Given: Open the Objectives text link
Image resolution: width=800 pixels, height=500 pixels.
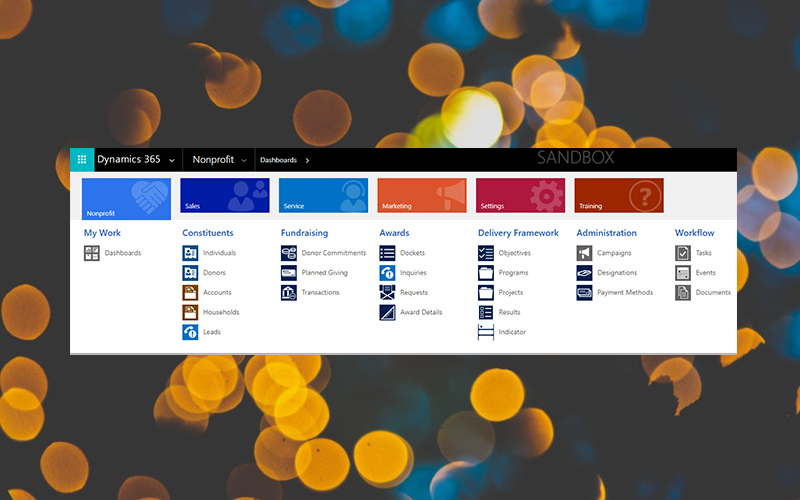Looking at the screenshot, I should tap(515, 253).
